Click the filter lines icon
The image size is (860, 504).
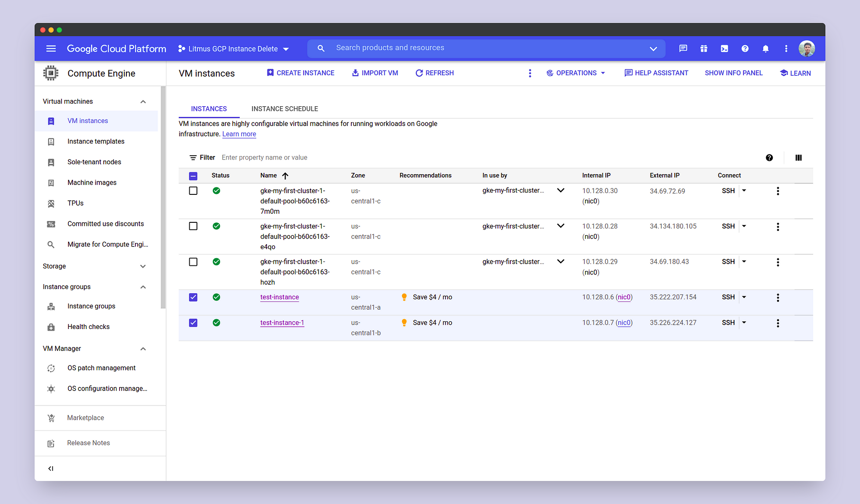click(x=193, y=158)
